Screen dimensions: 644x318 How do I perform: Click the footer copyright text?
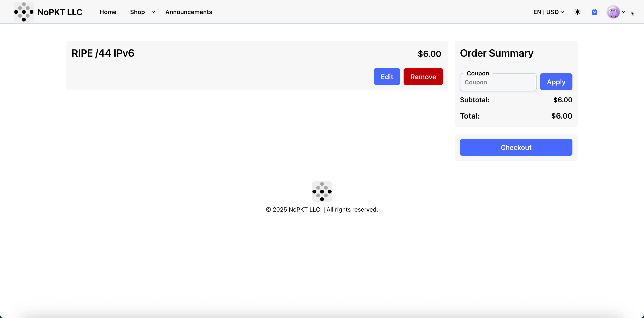click(322, 210)
